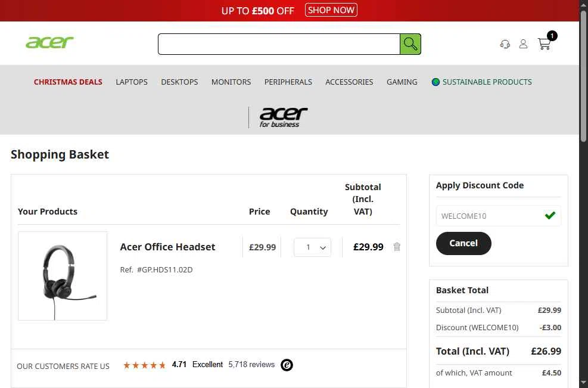The height and width of the screenshot is (388, 588).
Task: Click the -£3.00 discount value
Action: [x=550, y=328]
